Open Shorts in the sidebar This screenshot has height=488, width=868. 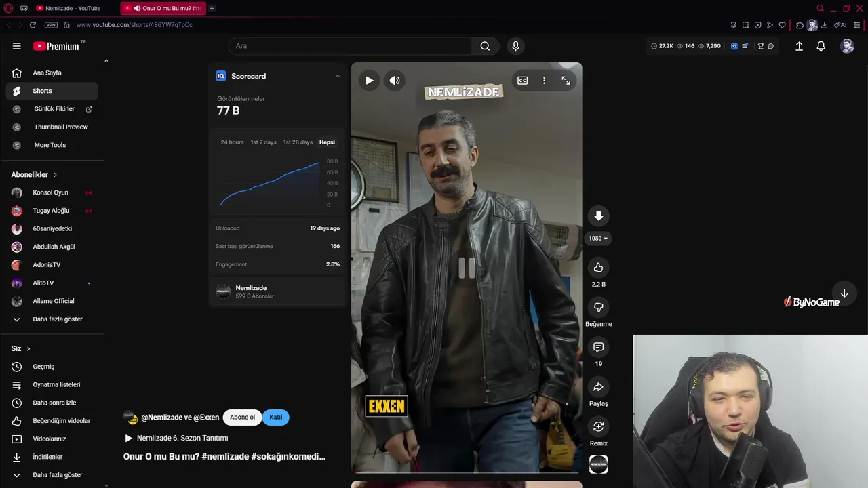(52, 91)
